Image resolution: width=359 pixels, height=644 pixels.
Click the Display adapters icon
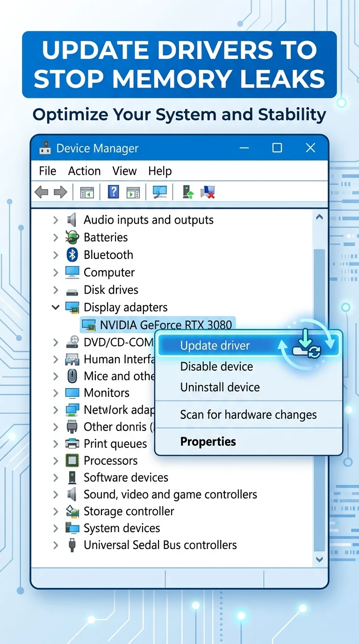(72, 307)
